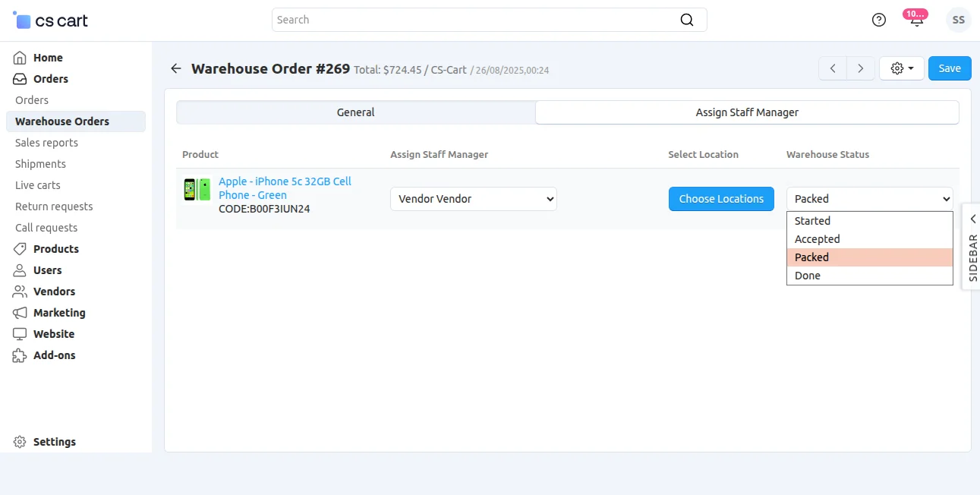Click the Save button
The width and height of the screenshot is (980, 495).
(x=950, y=68)
